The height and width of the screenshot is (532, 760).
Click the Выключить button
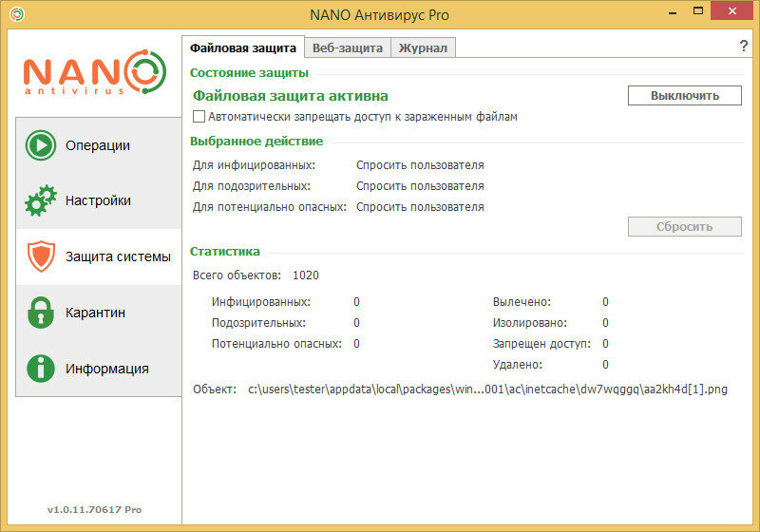[x=684, y=95]
